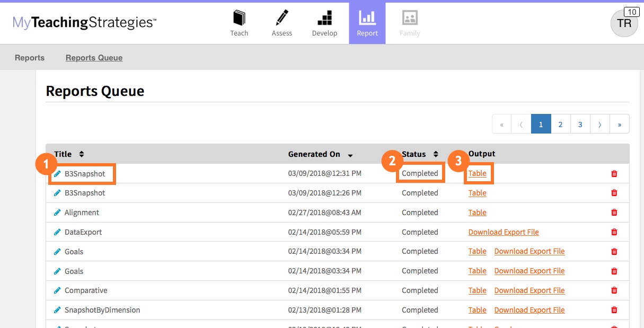Sort by Status column arrows

point(436,154)
